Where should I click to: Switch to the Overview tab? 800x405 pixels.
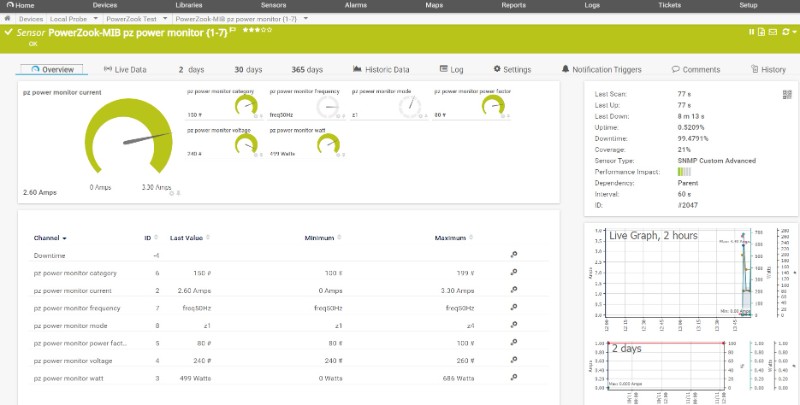click(x=52, y=69)
